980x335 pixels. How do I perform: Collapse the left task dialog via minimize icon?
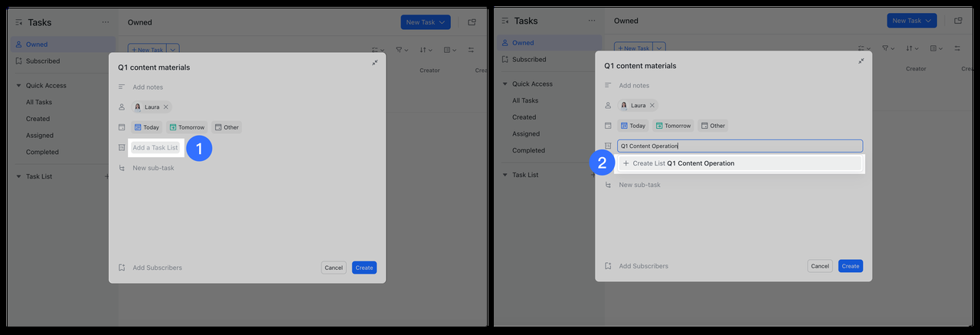click(x=374, y=63)
